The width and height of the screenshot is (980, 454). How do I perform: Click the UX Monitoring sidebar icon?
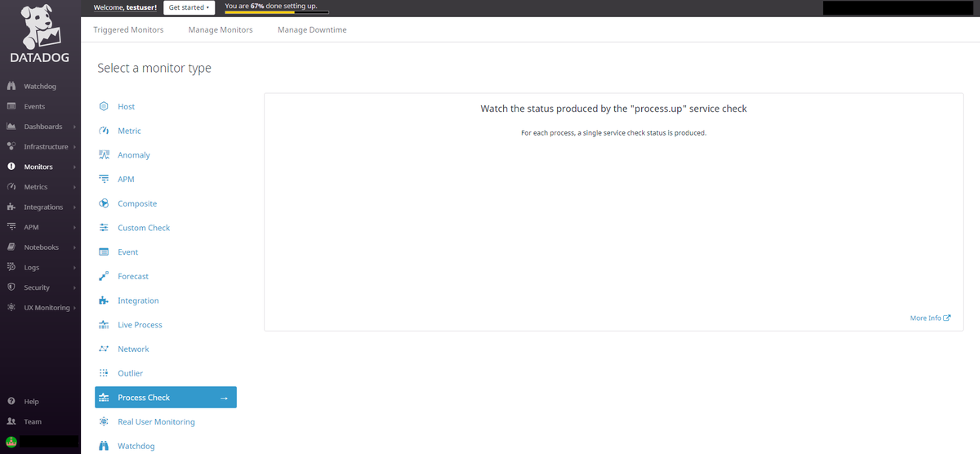[x=11, y=308]
